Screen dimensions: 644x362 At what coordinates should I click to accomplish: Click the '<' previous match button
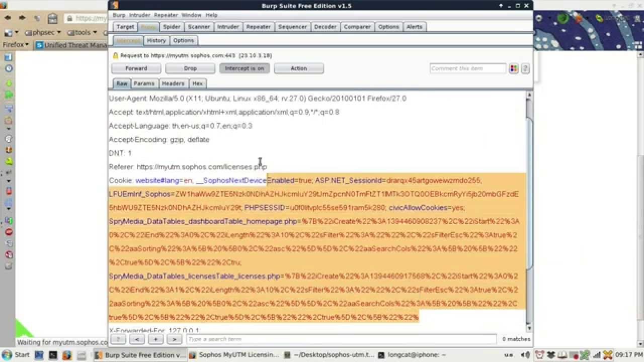[x=137, y=339]
